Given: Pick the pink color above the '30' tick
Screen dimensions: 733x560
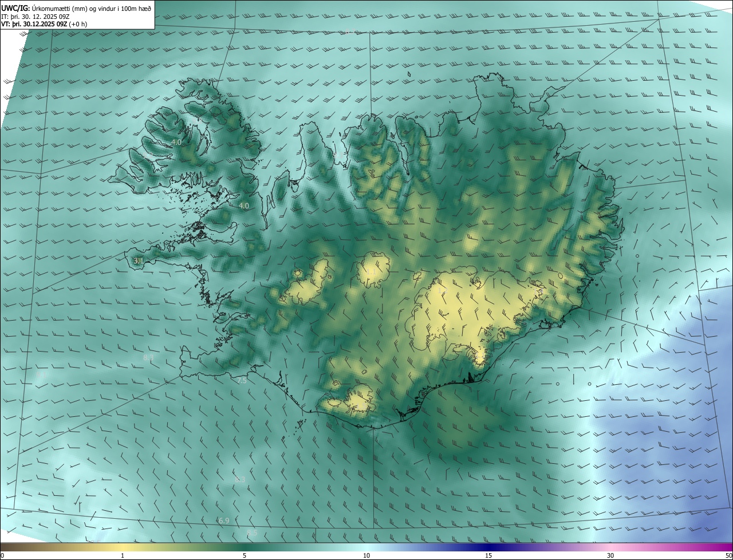Looking at the screenshot, I should pos(610,547).
